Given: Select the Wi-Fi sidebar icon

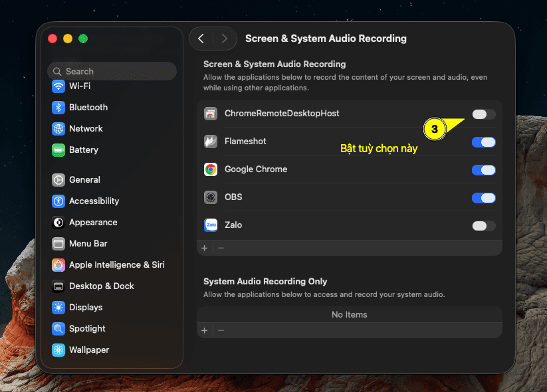Looking at the screenshot, I should pyautogui.click(x=58, y=86).
